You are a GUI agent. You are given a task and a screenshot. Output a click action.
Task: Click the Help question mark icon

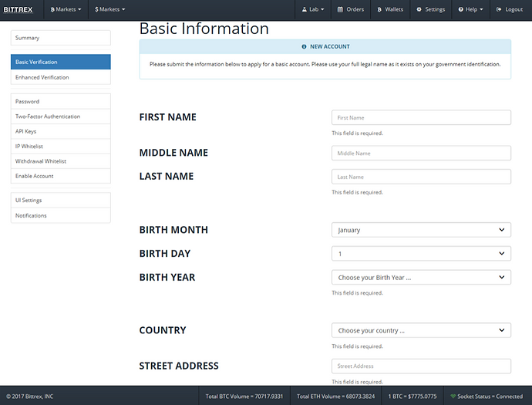point(461,9)
